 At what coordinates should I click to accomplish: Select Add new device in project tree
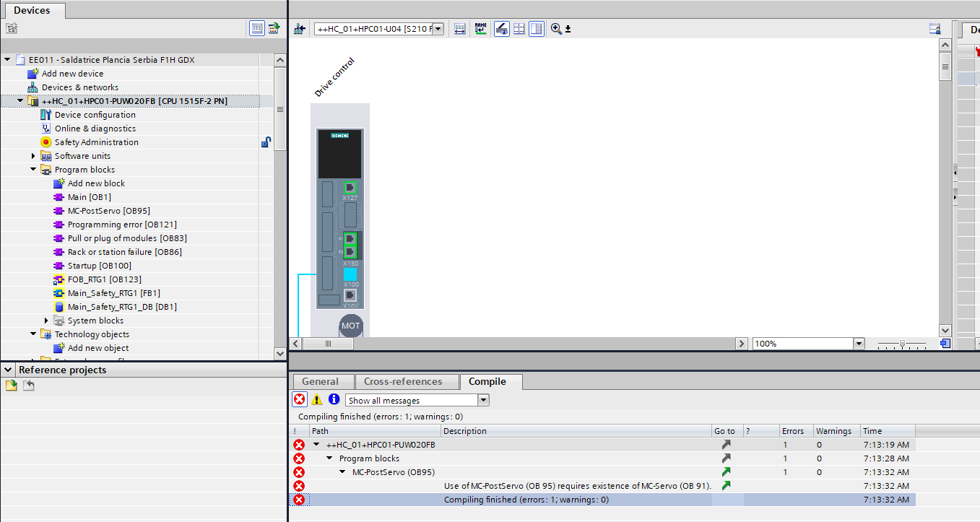coord(72,74)
